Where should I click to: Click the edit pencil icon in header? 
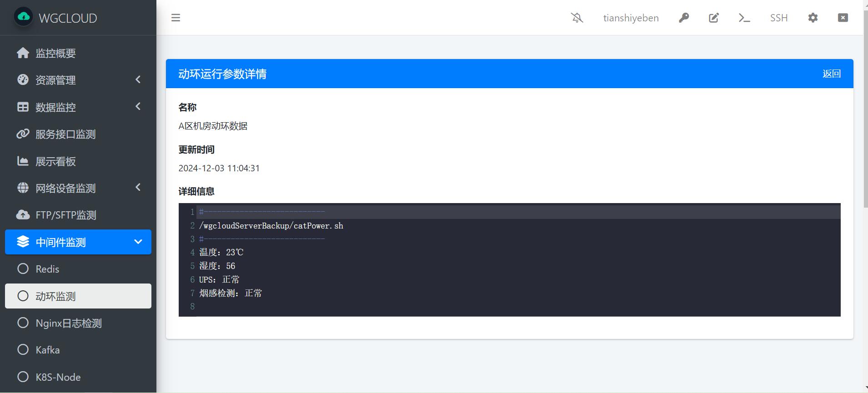pyautogui.click(x=714, y=18)
